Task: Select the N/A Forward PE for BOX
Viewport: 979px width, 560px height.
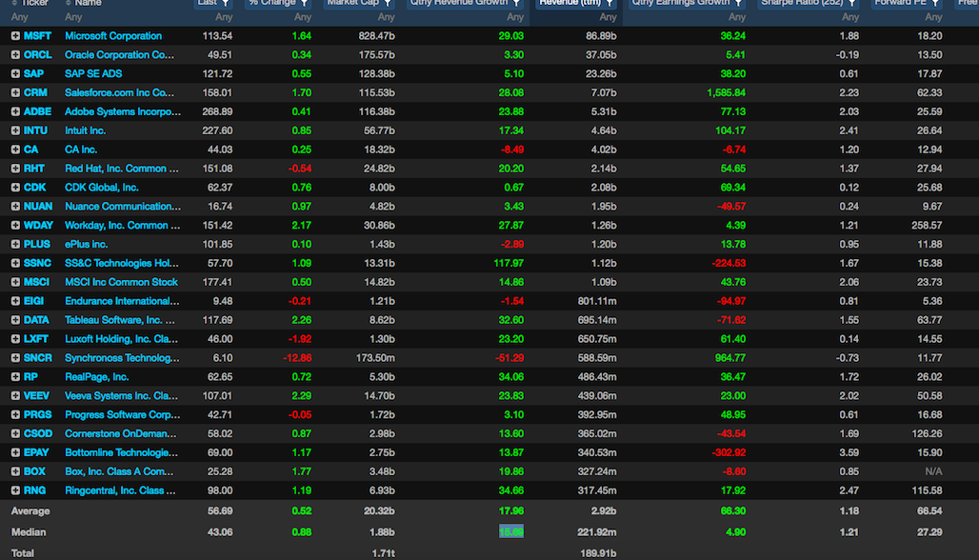Action: coord(933,471)
